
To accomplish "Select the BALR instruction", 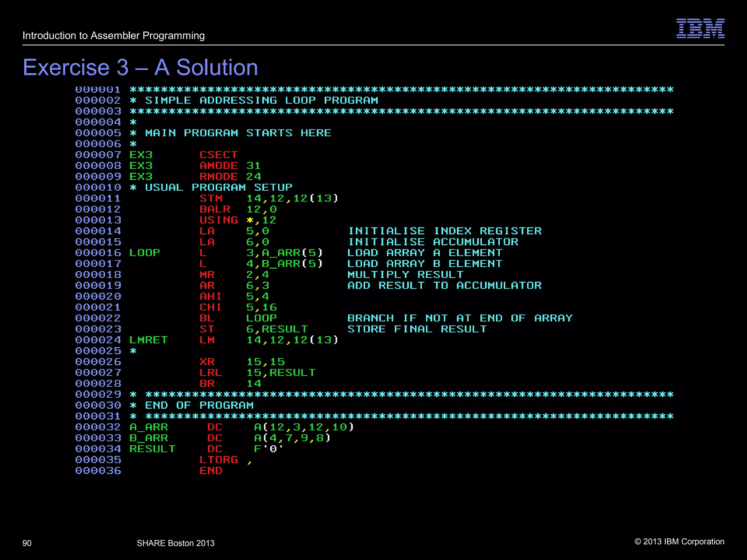I will 215,209.
